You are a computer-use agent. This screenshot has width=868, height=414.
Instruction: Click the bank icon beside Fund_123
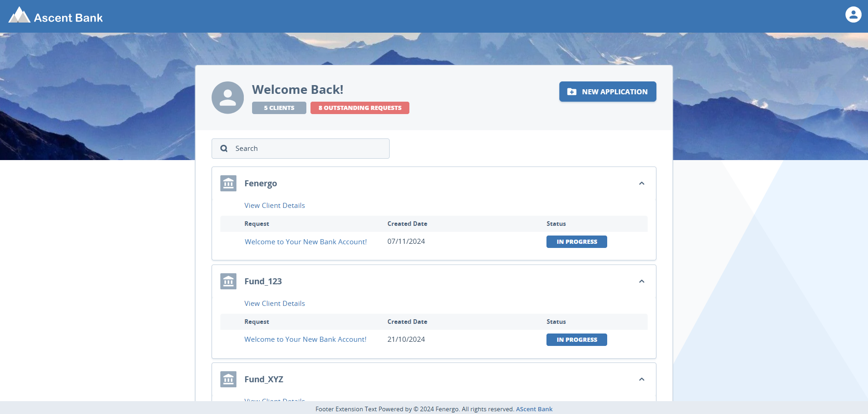point(228,281)
